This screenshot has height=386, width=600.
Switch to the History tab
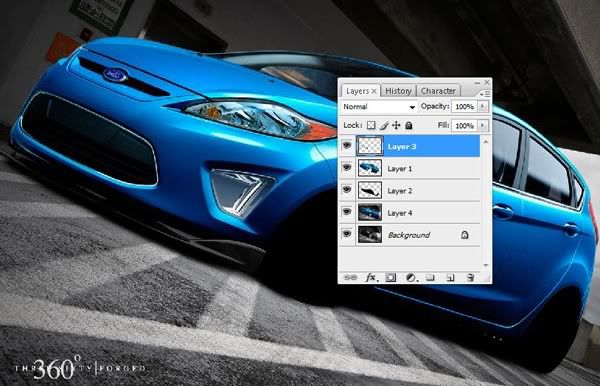398,91
